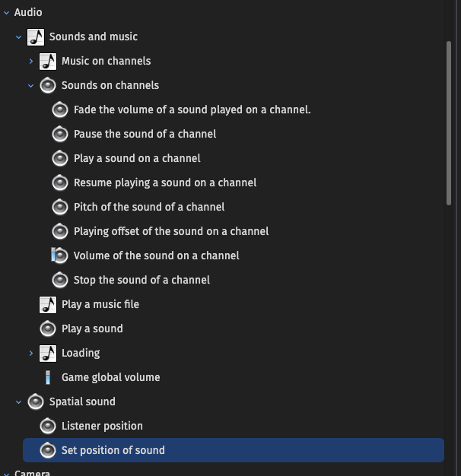The height and width of the screenshot is (476, 461).
Task: Click the speaker icon beside Play a sound
Action: 48,328
